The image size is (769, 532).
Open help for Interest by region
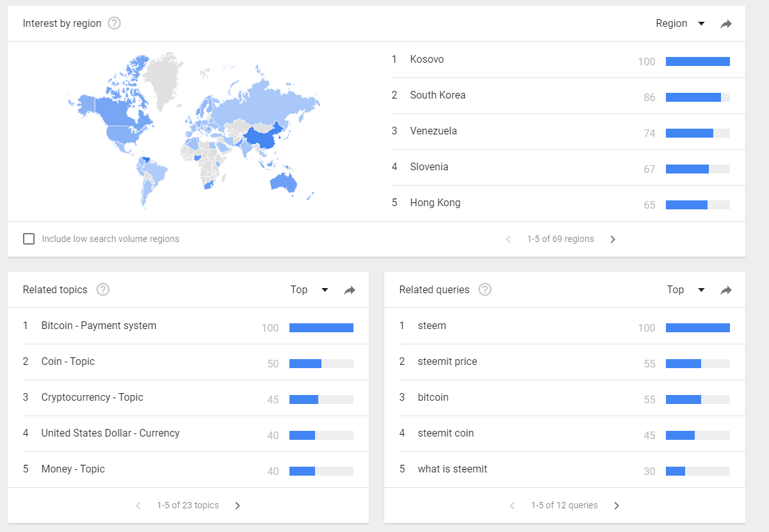pos(114,24)
